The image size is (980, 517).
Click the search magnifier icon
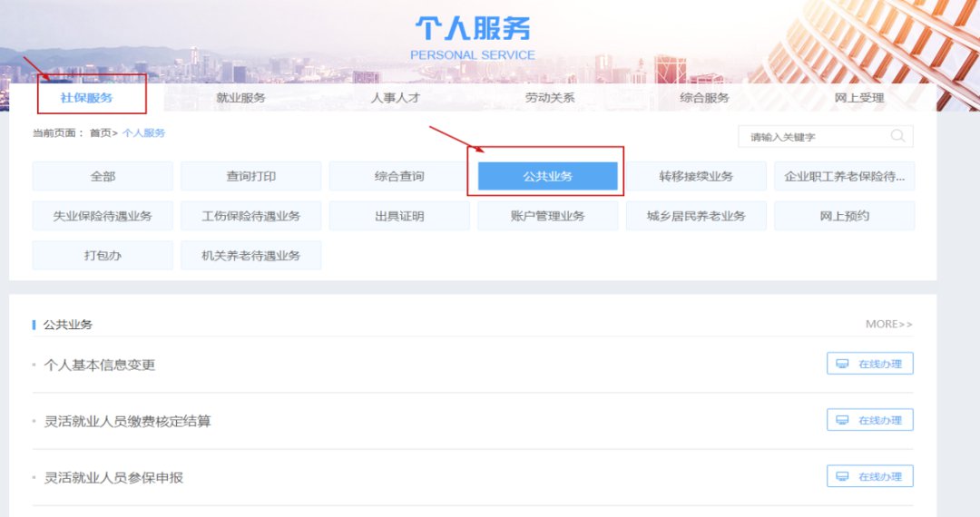(897, 137)
